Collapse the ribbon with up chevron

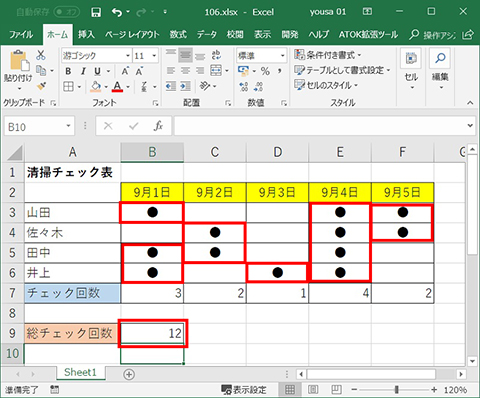[470, 103]
